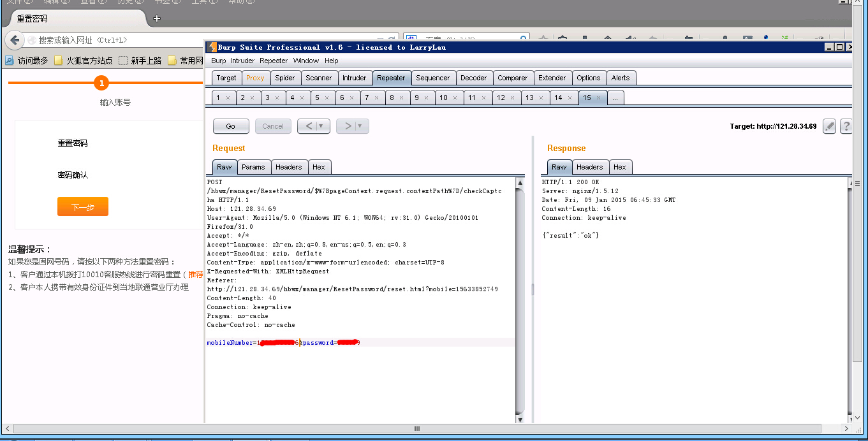This screenshot has height=441, width=868.
Task: Click the request pane scrollbar up arrow
Action: pos(520,182)
